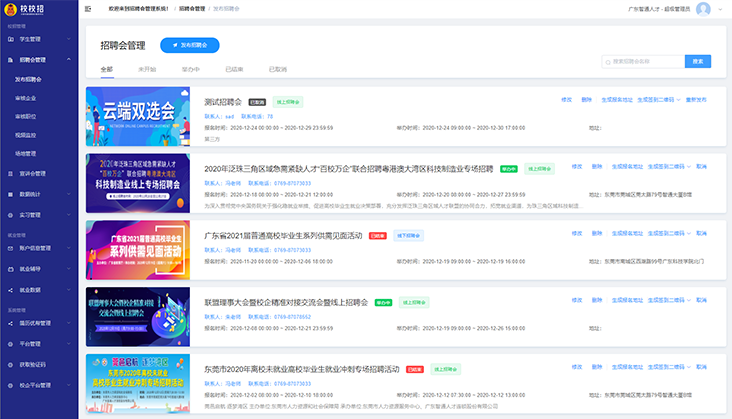Image resolution: width=732 pixels, height=419 pixels.
Task: Expand the 数据统计 menu chevron
Action: click(69, 194)
